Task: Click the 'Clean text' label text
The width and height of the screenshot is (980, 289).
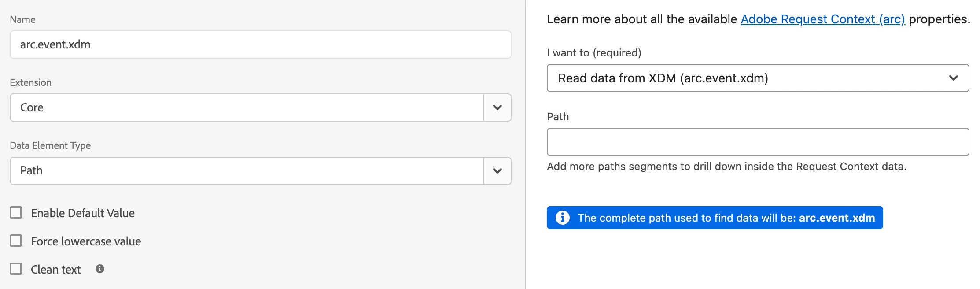Action: 56,270
